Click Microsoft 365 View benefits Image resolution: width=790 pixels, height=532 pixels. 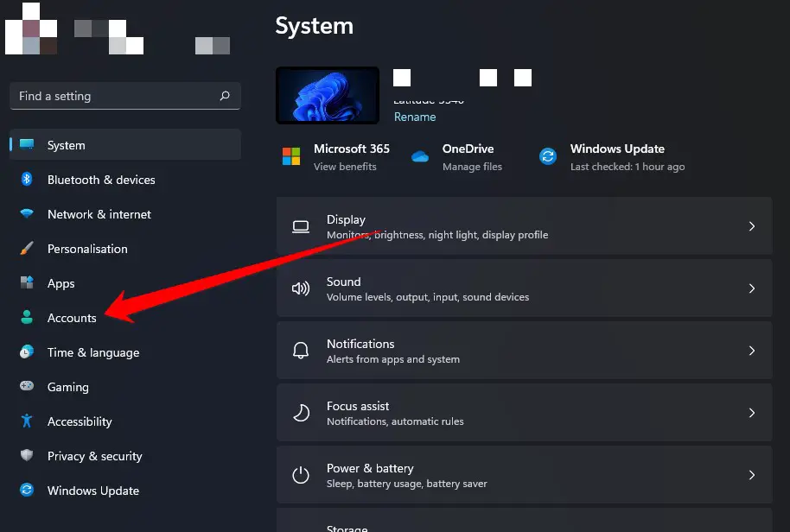(x=345, y=167)
